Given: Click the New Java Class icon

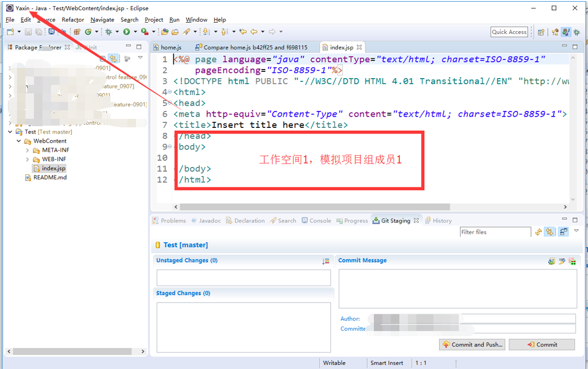Looking at the screenshot, I should click(88, 32).
